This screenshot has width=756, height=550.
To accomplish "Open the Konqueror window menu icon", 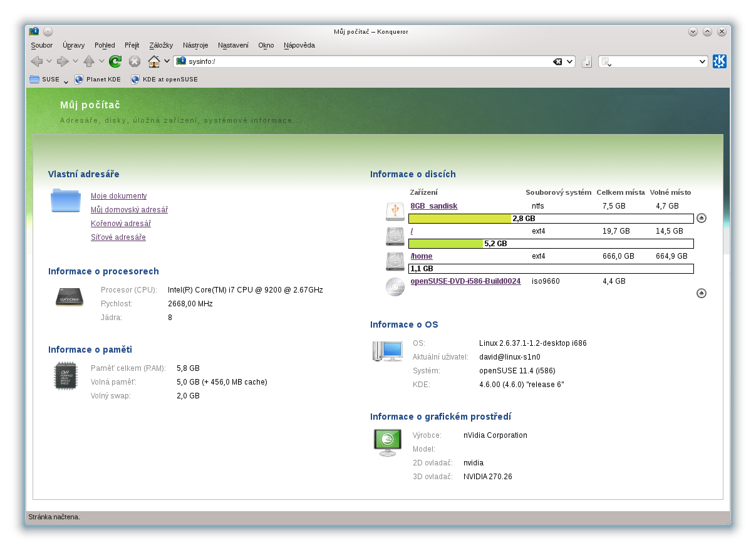I will click(34, 31).
